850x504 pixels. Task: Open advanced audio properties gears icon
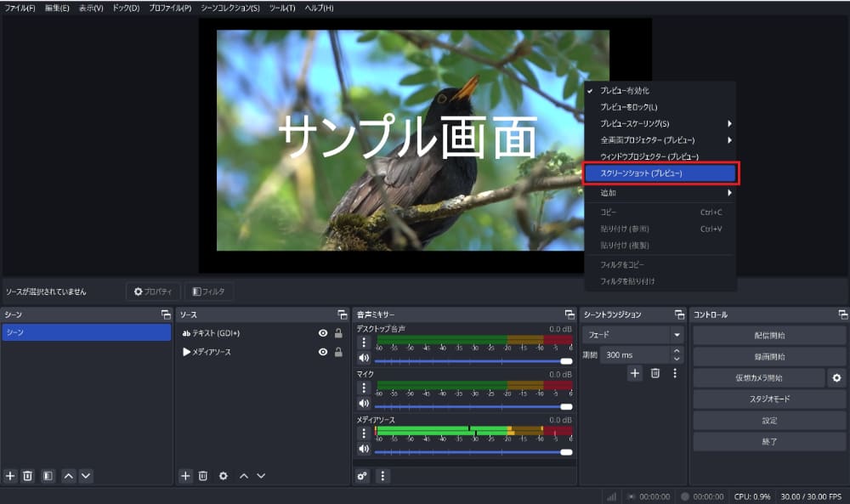coord(362,476)
